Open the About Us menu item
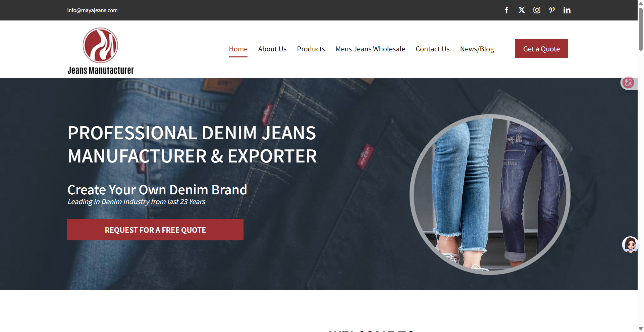 272,49
